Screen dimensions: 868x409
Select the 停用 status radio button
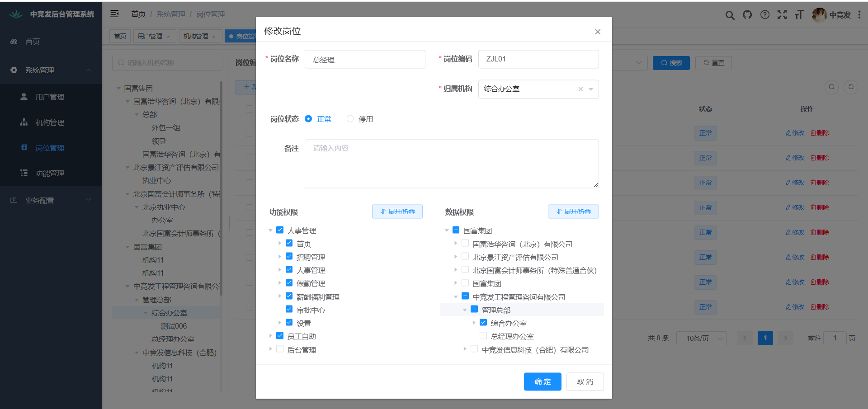(350, 119)
